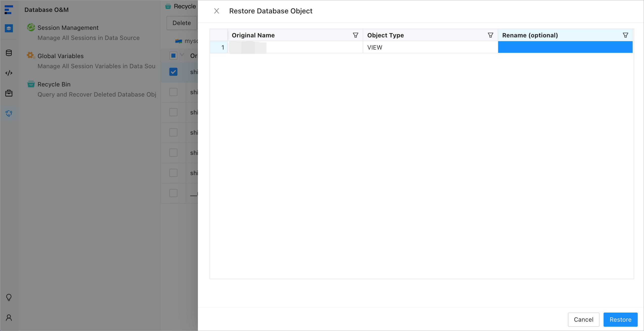Open the user account icon
Viewport: 644px width, 331px height.
click(9, 318)
